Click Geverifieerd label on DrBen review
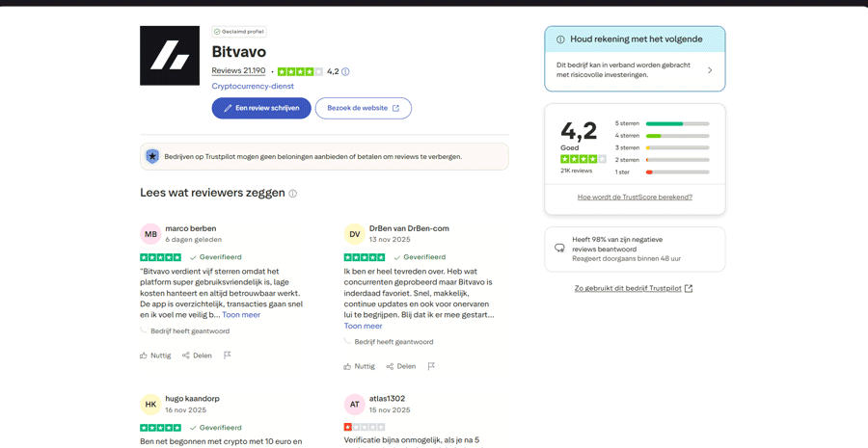868x448 pixels. (420, 257)
